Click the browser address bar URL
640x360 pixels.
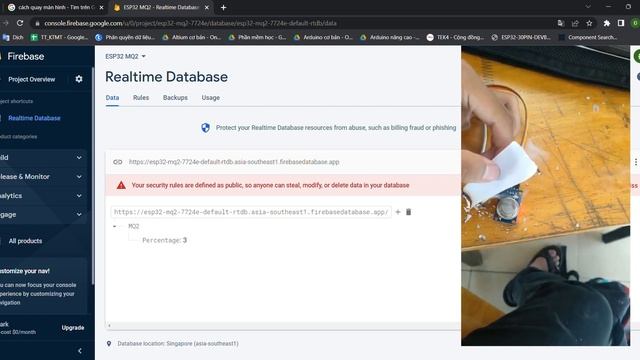click(x=191, y=23)
